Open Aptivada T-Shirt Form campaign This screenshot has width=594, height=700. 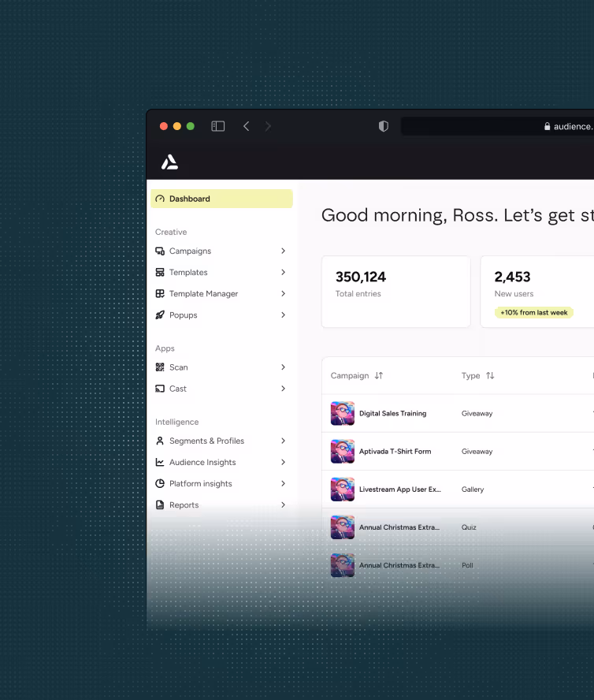coord(395,452)
